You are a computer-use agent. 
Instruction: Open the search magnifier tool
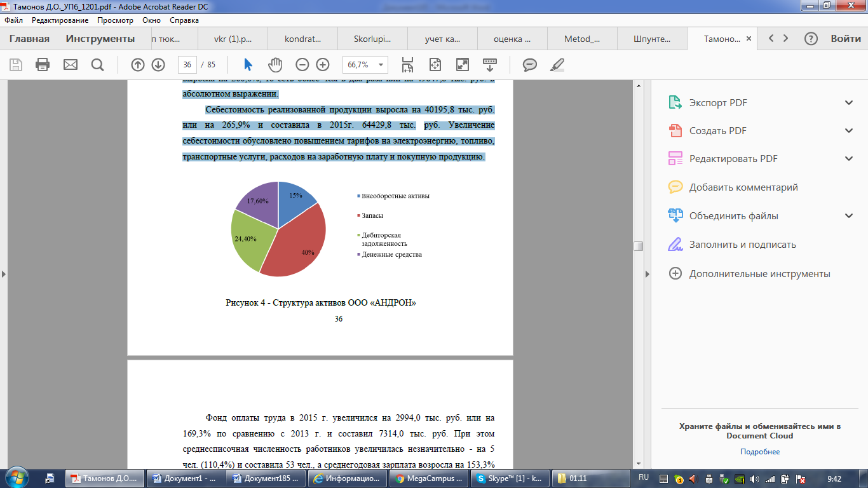click(97, 65)
